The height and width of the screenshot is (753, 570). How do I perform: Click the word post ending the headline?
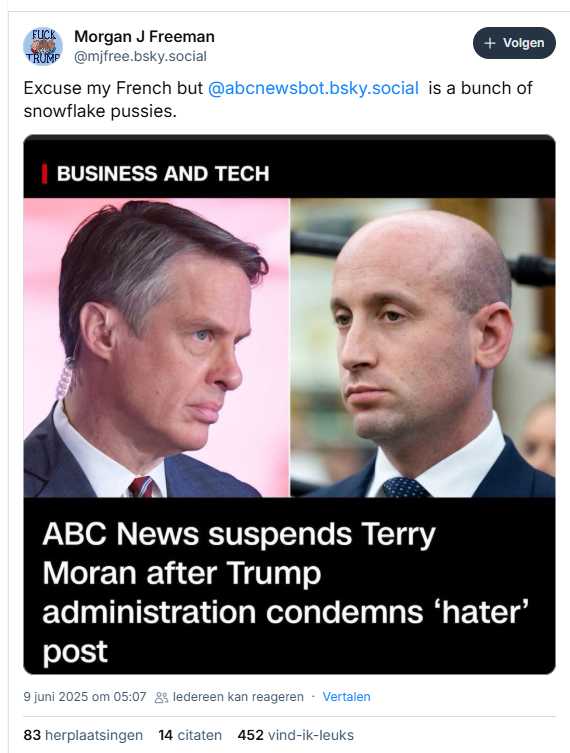pyautogui.click(x=75, y=652)
